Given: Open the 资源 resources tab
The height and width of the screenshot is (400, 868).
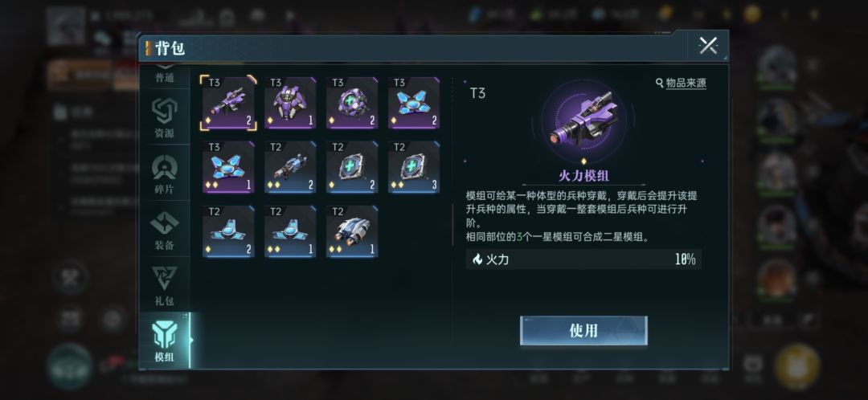Looking at the screenshot, I should click(165, 118).
